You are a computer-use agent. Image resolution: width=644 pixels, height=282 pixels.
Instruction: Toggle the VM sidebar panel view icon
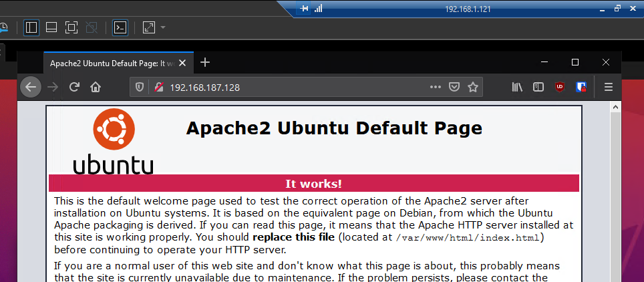tap(31, 27)
